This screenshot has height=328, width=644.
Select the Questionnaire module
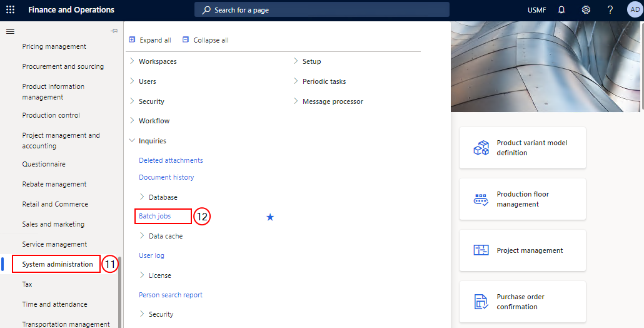click(x=44, y=164)
